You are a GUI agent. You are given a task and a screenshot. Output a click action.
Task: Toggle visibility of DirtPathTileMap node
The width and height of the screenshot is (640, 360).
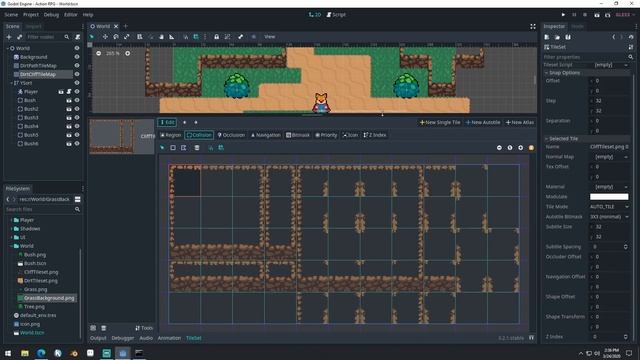click(x=77, y=65)
